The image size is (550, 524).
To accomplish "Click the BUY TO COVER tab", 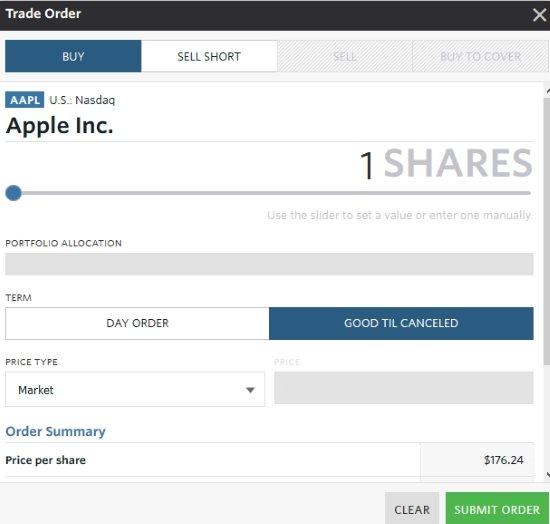I will pos(481,56).
